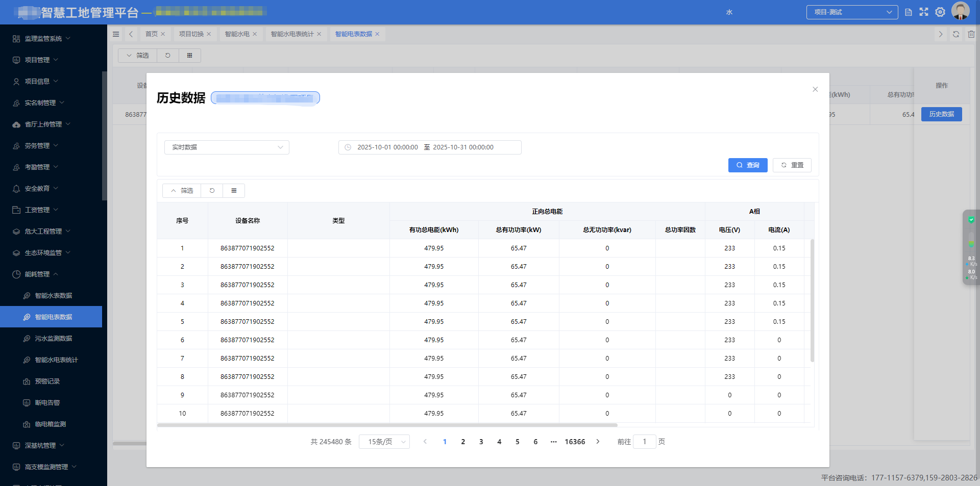980x486 pixels.
Task: Click the refresh icon in dialog table toolbar
Action: (212, 191)
